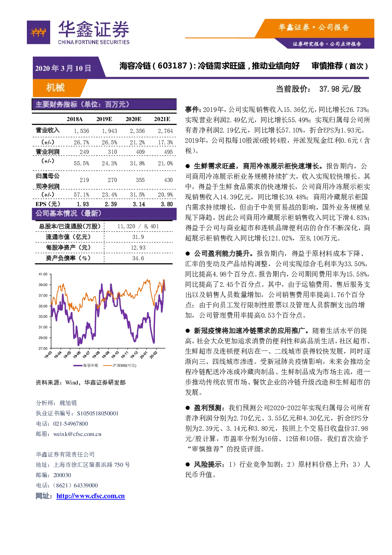Screen dimensions: 392x555
Task: Click the 2021E column header
Action: pyautogui.click(x=162, y=119)
